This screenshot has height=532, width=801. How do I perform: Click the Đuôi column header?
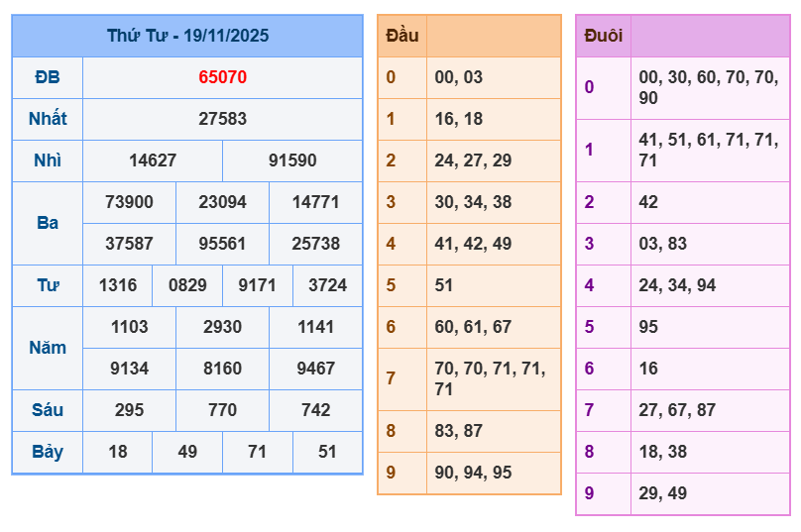click(604, 36)
